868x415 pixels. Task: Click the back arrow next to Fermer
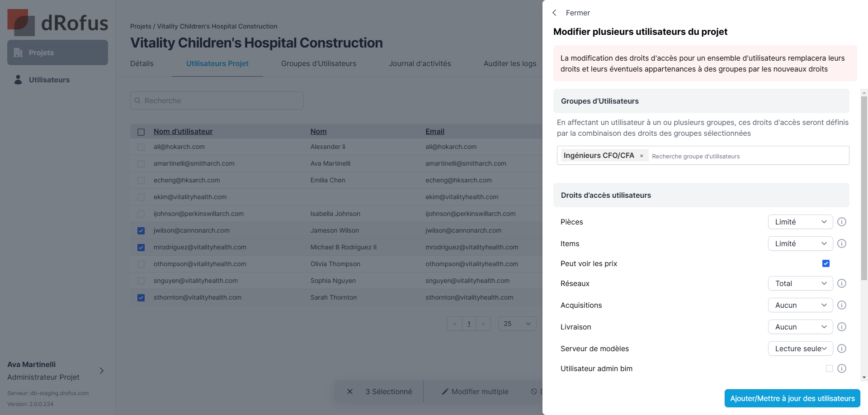click(x=555, y=13)
